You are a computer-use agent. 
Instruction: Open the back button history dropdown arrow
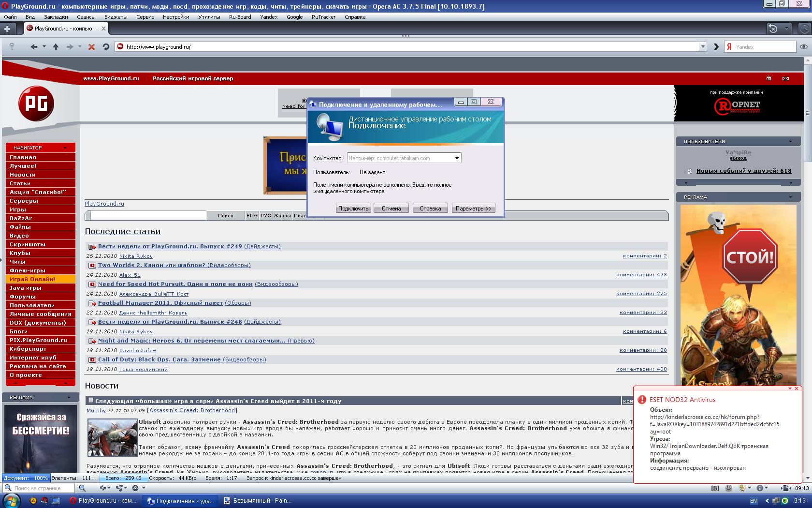click(44, 47)
